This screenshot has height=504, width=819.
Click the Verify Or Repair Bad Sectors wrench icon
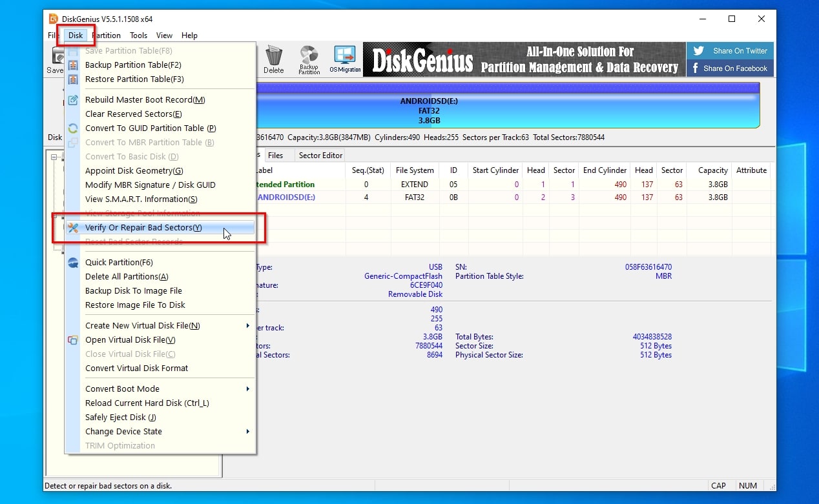73,228
